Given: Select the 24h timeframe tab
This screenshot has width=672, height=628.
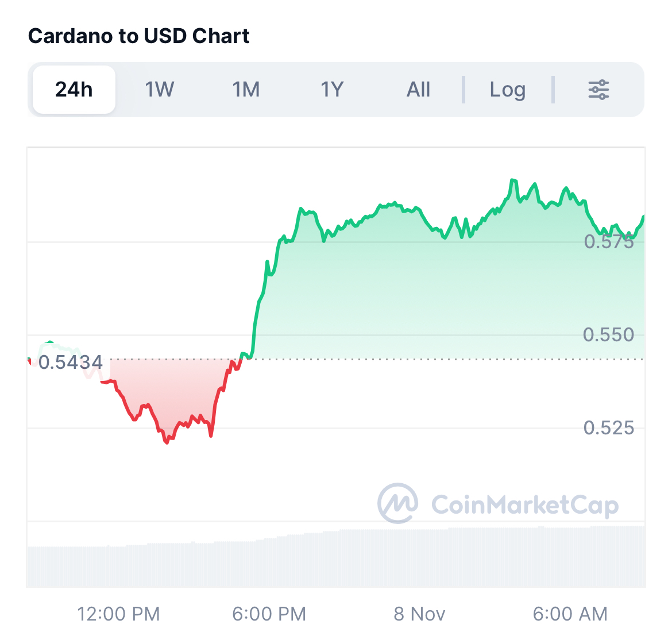Looking at the screenshot, I should (74, 90).
